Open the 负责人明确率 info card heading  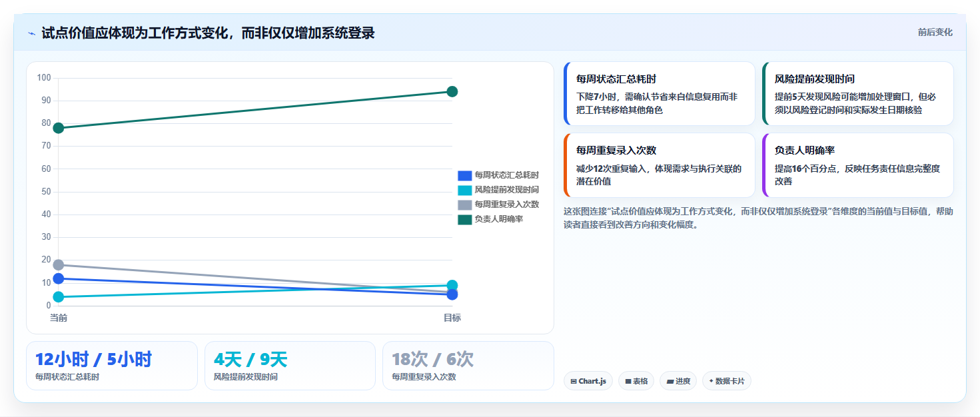[x=805, y=151]
